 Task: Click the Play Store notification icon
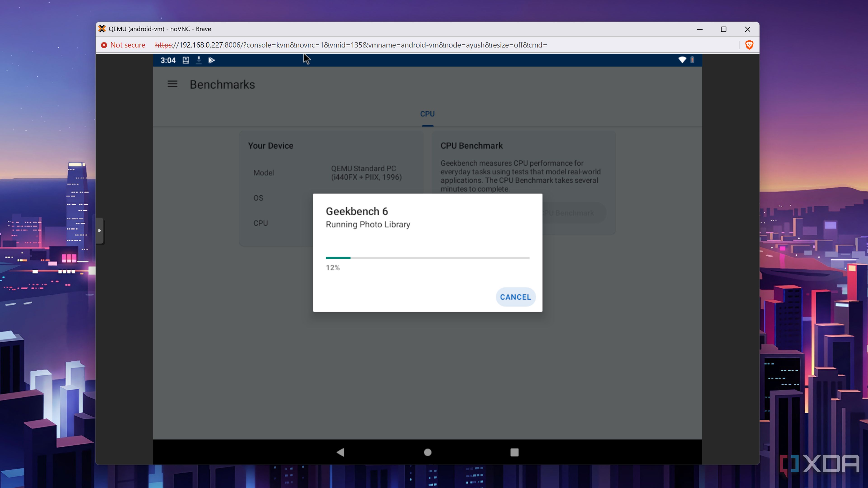pyautogui.click(x=212, y=60)
